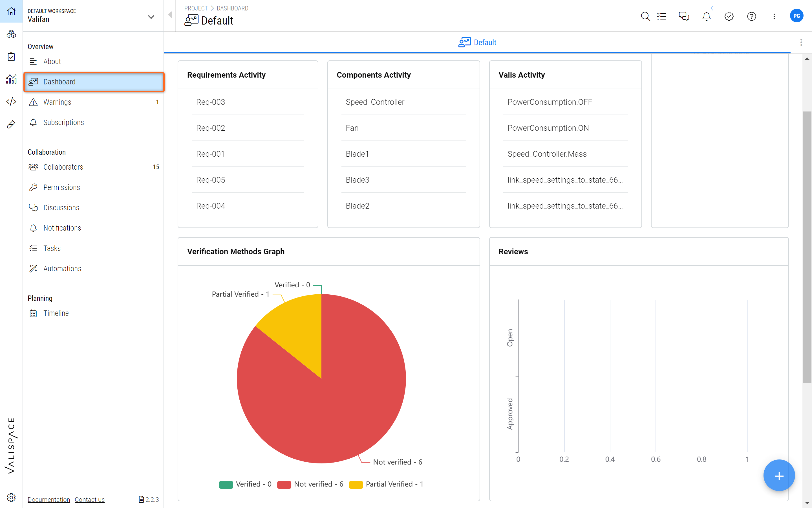
Task: Toggle yellow Partial Verified legend swatch
Action: (x=356, y=485)
